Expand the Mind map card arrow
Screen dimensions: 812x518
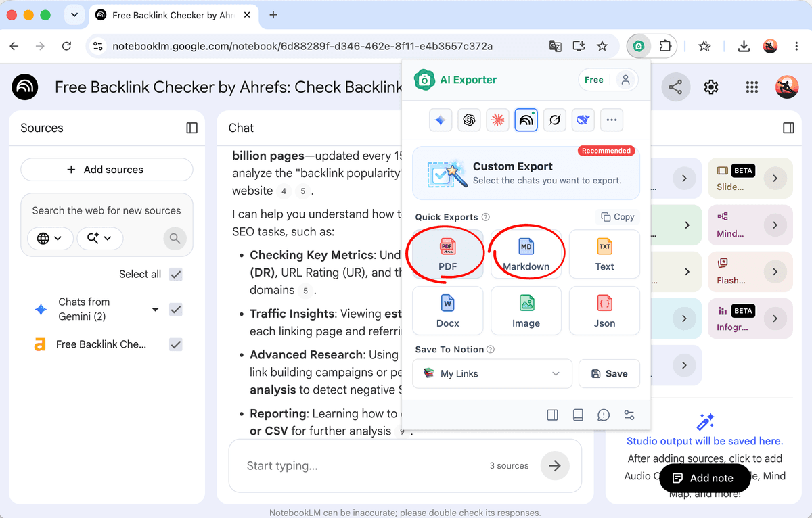click(775, 225)
